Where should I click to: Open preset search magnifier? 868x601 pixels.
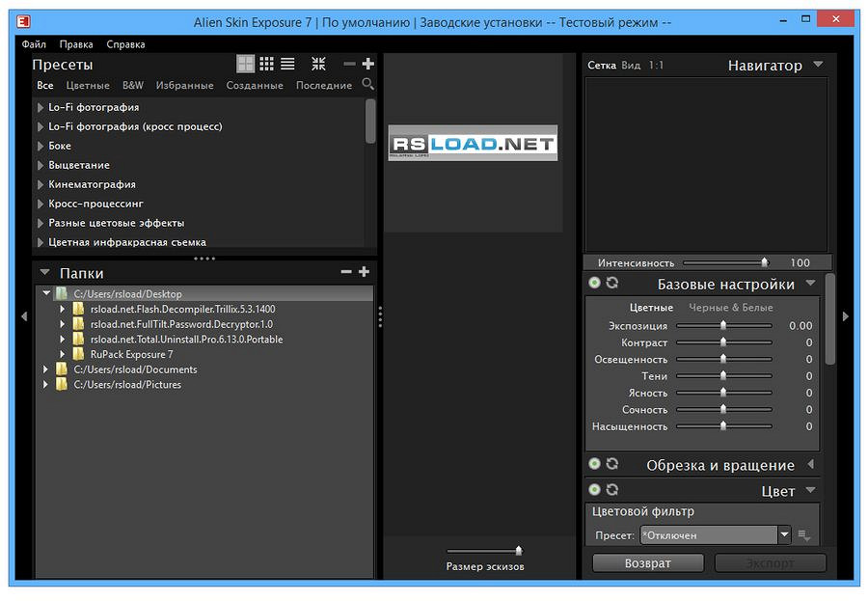click(x=368, y=84)
